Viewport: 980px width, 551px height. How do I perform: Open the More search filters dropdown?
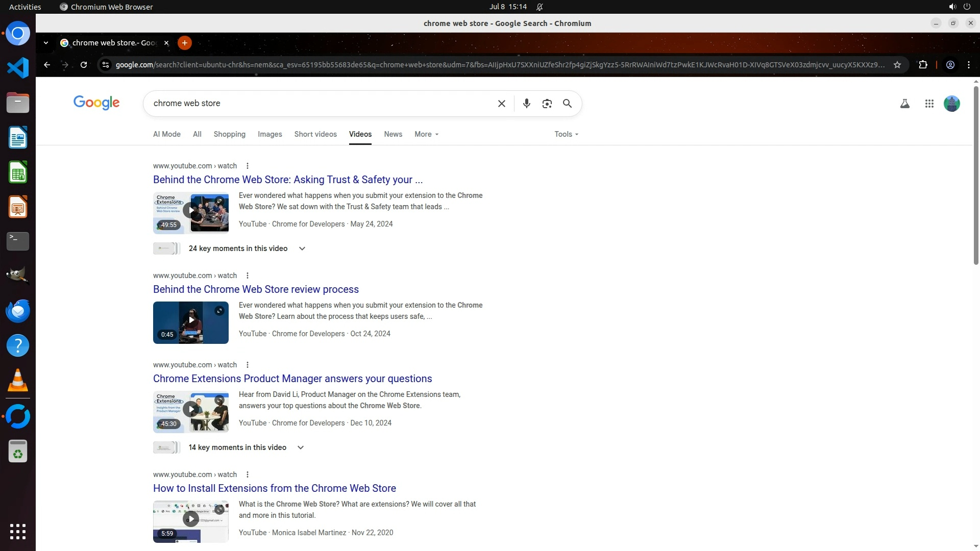(x=426, y=134)
